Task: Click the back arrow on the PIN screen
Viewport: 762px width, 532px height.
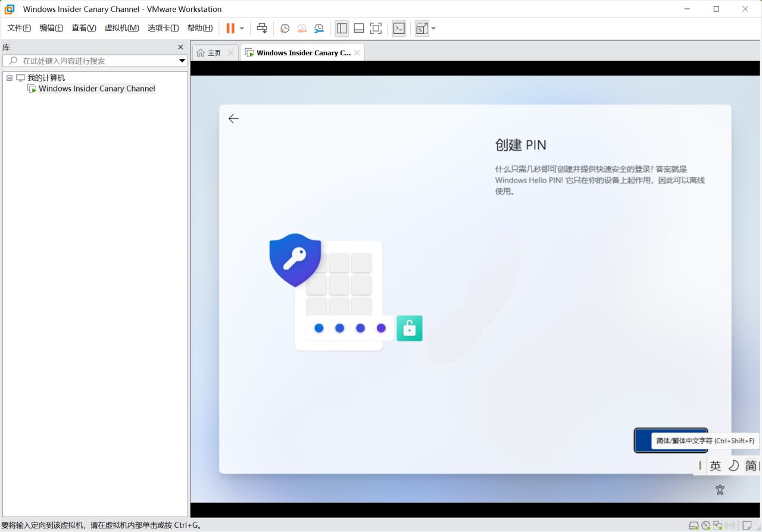Action: [x=233, y=118]
